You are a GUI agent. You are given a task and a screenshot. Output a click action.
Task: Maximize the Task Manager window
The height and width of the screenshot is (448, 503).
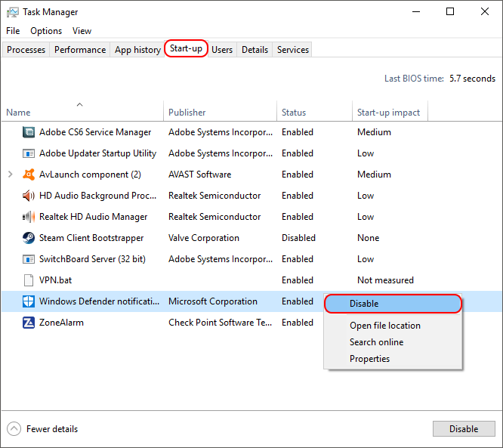click(x=450, y=11)
